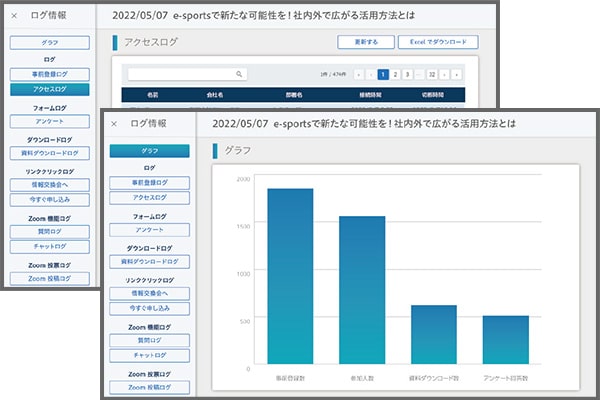Go to previous page using left arrow
The image size is (600, 400).
coord(371,74)
